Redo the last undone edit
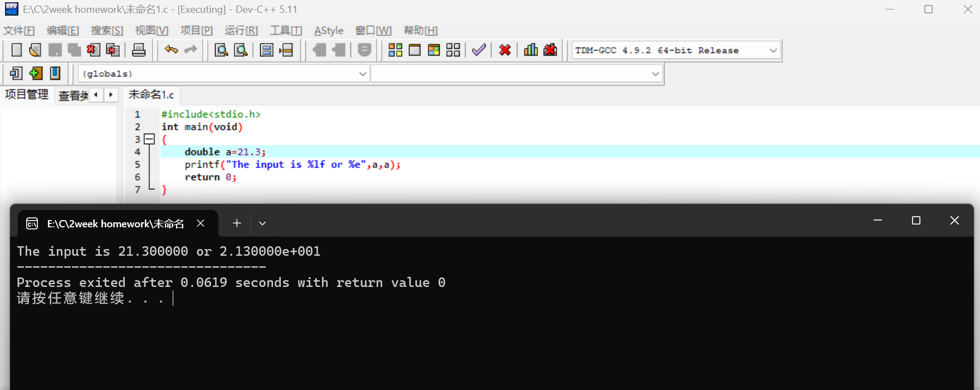 [191, 50]
